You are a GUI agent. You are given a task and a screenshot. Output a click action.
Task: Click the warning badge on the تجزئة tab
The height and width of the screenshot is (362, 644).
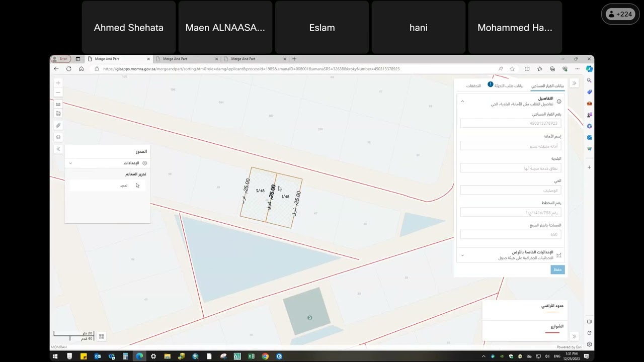tap(491, 84)
